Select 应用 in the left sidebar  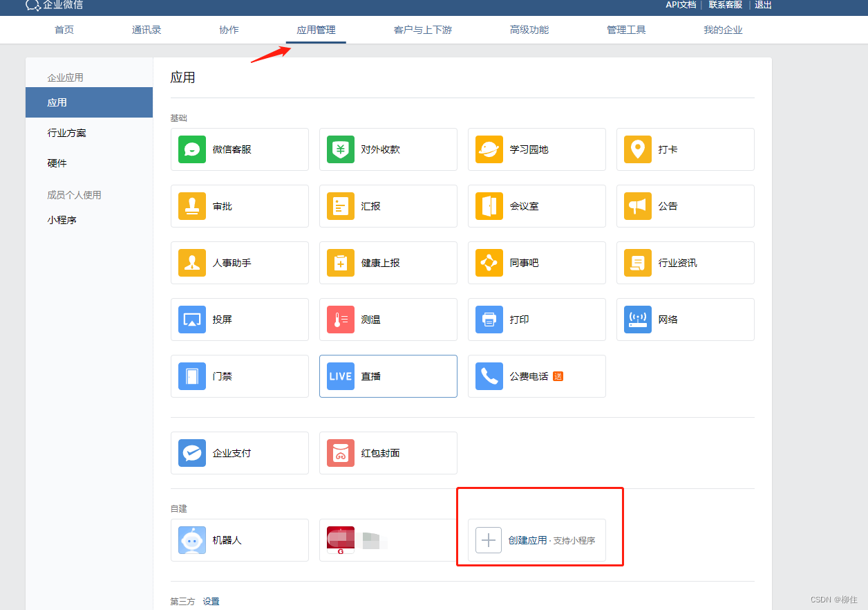point(89,102)
